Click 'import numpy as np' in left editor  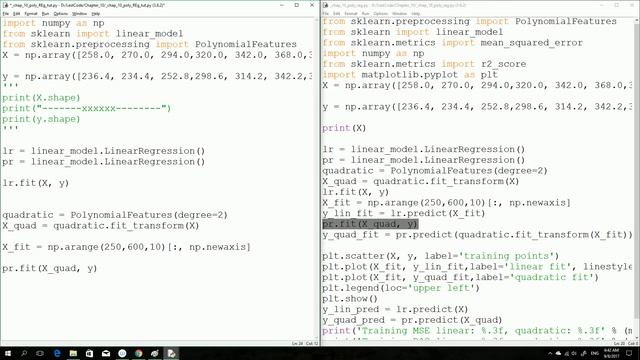(x=53, y=23)
